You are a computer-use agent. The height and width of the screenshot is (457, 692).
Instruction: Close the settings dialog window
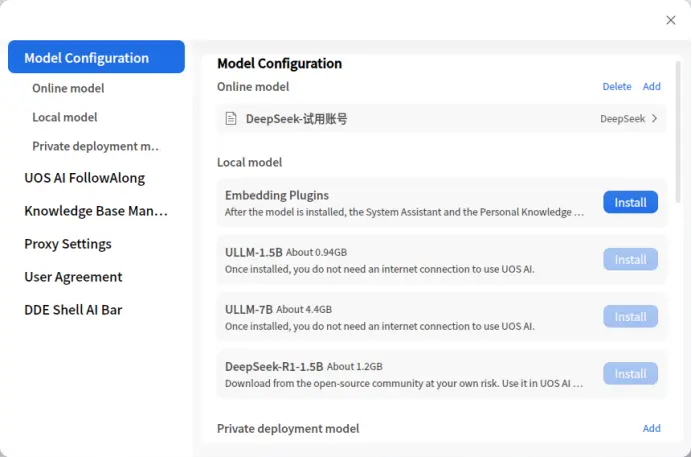[670, 20]
